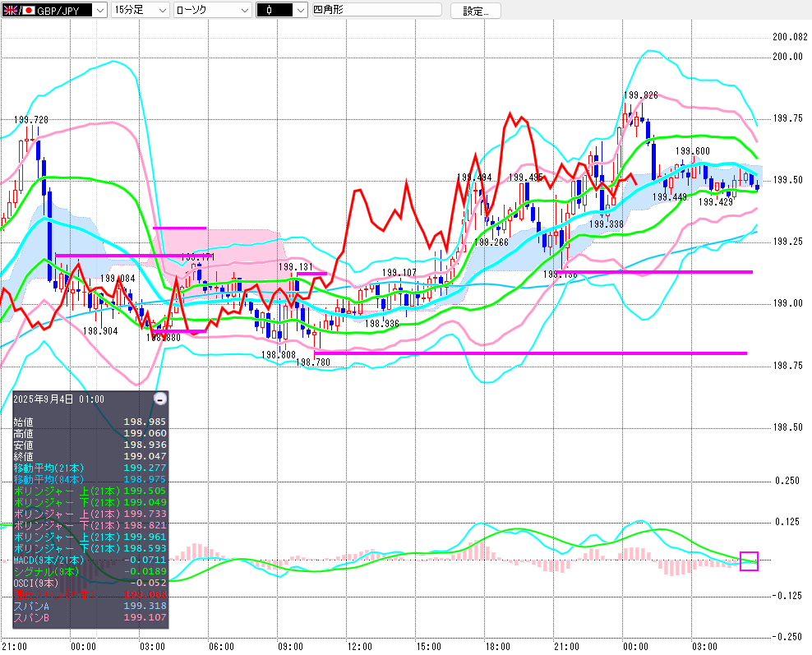
Task: Click the green Bollinger lower value 199.049
Action: pos(145,502)
